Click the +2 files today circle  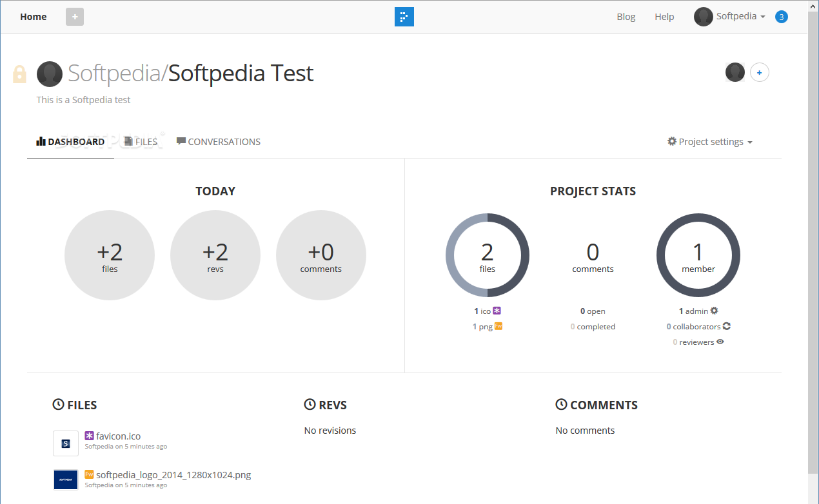(110, 255)
